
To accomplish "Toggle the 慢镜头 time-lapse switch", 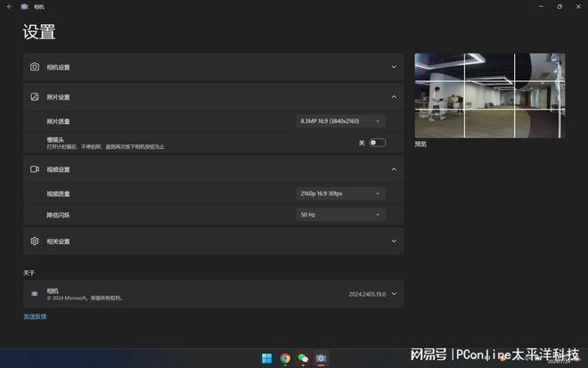I will click(x=377, y=143).
